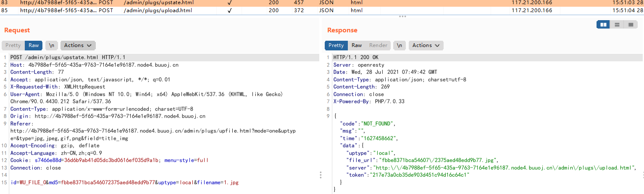Screen dimensions: 644x194
Task: Click Response panel heading
Action: pyautogui.click(x=342, y=30)
